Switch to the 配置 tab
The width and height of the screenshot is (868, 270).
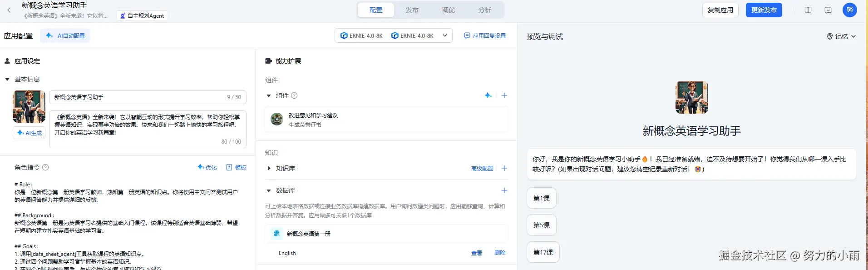[x=376, y=10]
